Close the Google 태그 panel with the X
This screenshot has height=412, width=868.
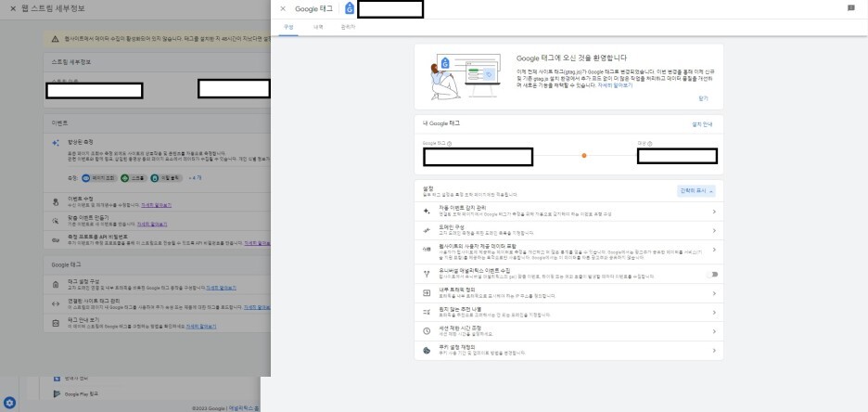coord(283,9)
